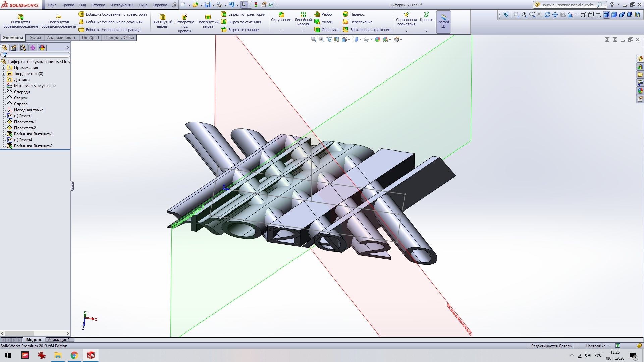Open the Модель bottom tab
The width and height of the screenshot is (644, 362).
coord(34,340)
